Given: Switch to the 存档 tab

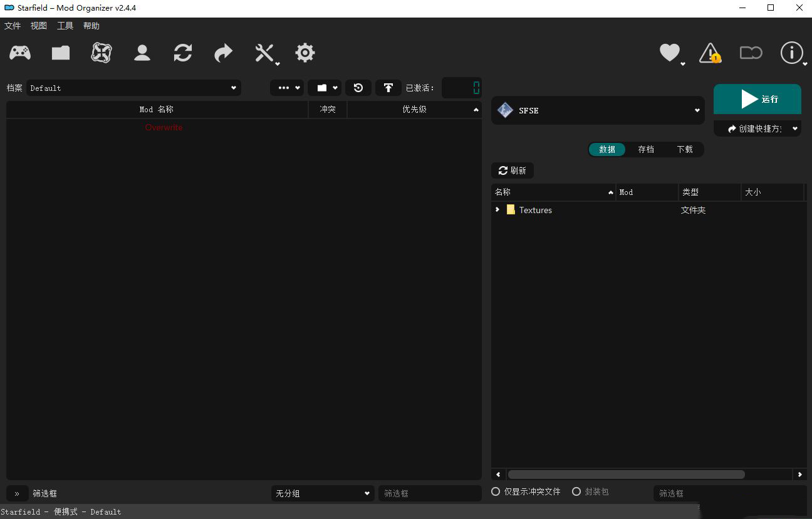Looking at the screenshot, I should pos(646,149).
